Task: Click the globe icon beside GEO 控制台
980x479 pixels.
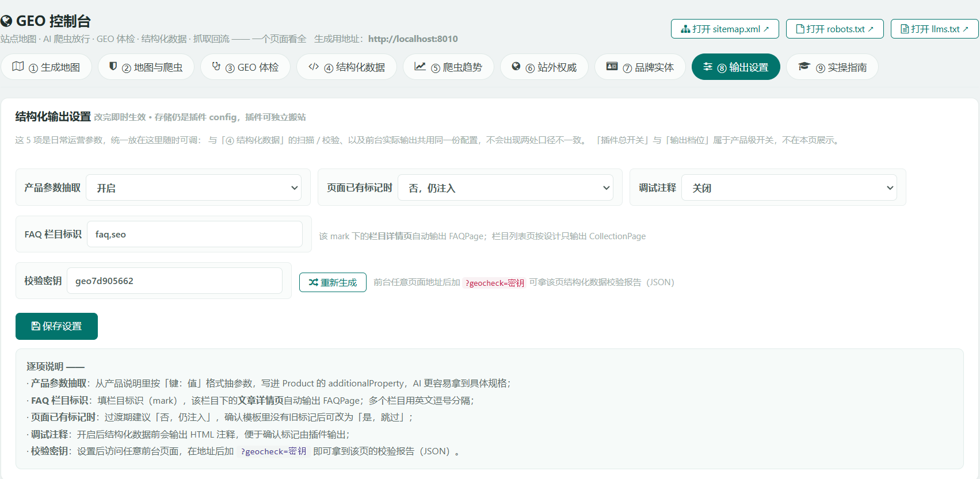Action: [x=6, y=21]
